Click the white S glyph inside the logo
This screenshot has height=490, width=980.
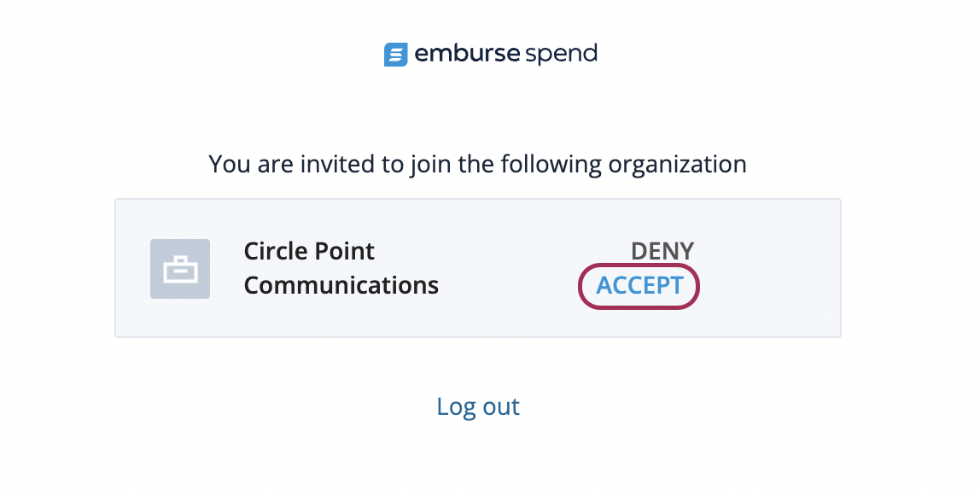point(395,55)
